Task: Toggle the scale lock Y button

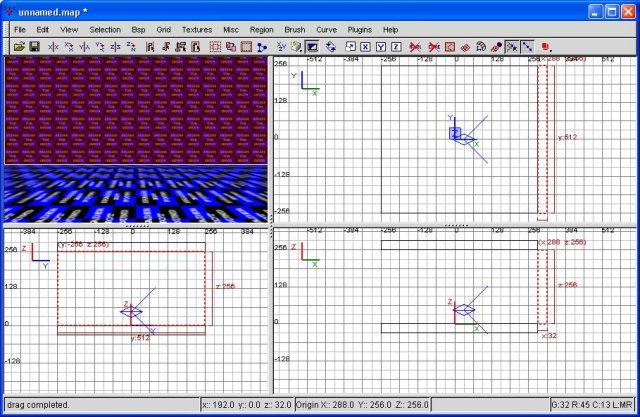Action: 381,47
